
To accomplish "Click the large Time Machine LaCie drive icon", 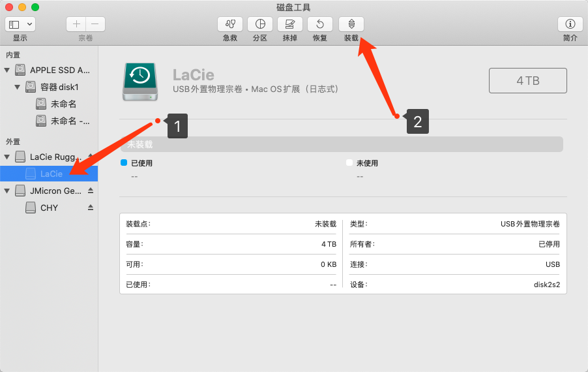I will tap(140, 82).
